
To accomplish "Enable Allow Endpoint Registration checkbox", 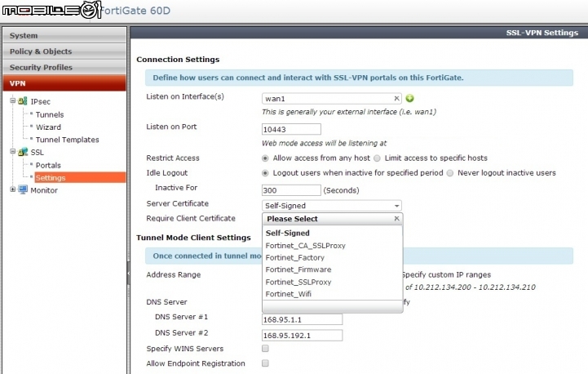I will point(265,363).
